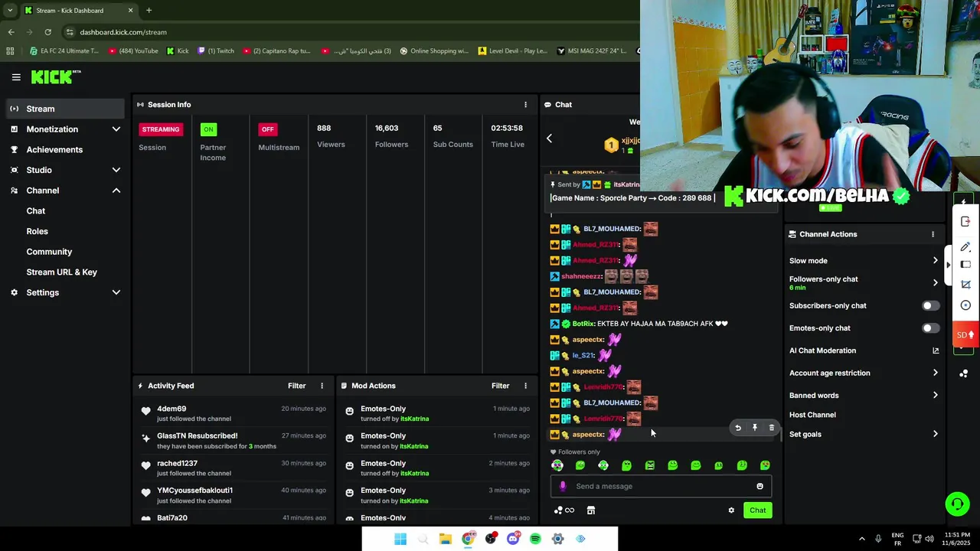980x551 pixels.
Task: Click the Windows Start button
Action: tap(400, 539)
